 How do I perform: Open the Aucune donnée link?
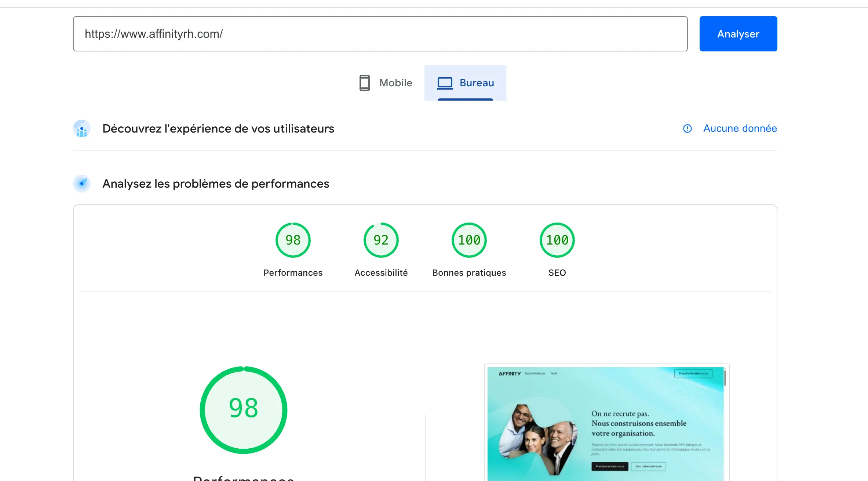pyautogui.click(x=740, y=129)
